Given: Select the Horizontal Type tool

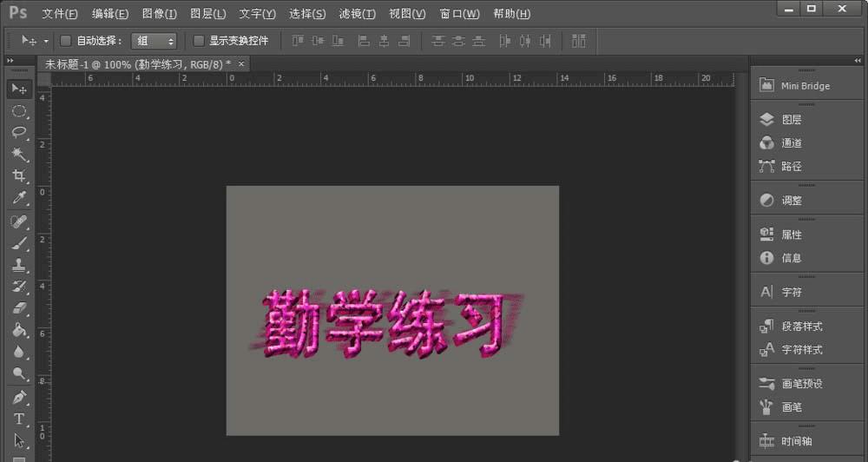Looking at the screenshot, I should [19, 419].
